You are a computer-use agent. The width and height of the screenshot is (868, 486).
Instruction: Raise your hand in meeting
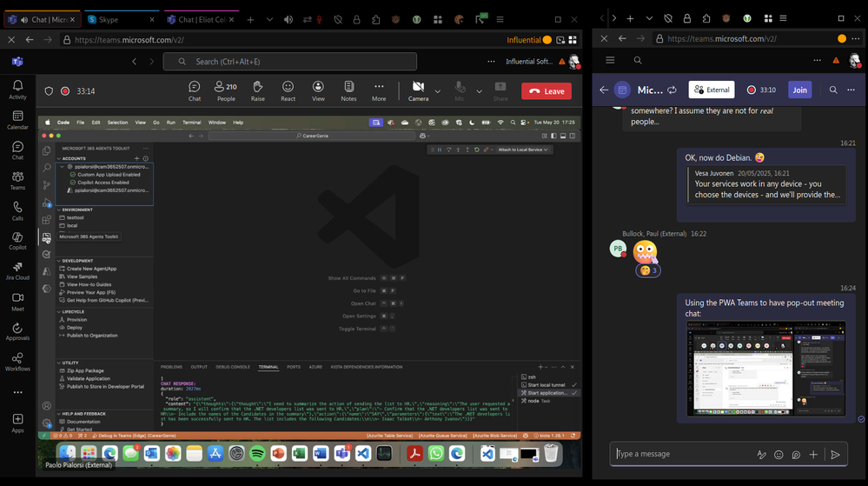pyautogui.click(x=257, y=91)
